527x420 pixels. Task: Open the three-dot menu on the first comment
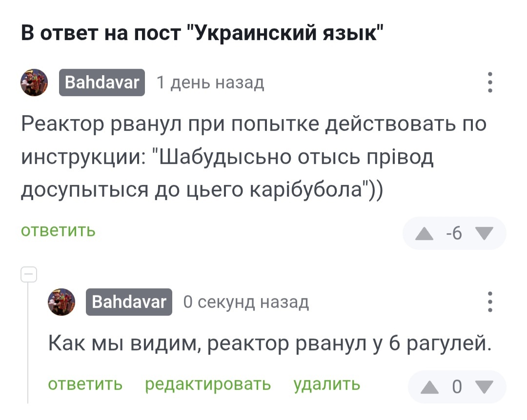coord(490,82)
